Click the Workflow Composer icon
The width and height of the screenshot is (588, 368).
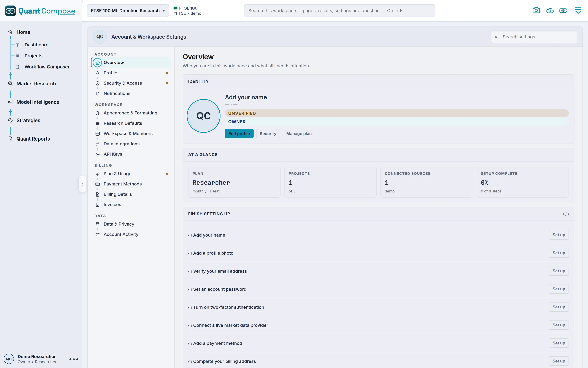[x=17, y=67]
